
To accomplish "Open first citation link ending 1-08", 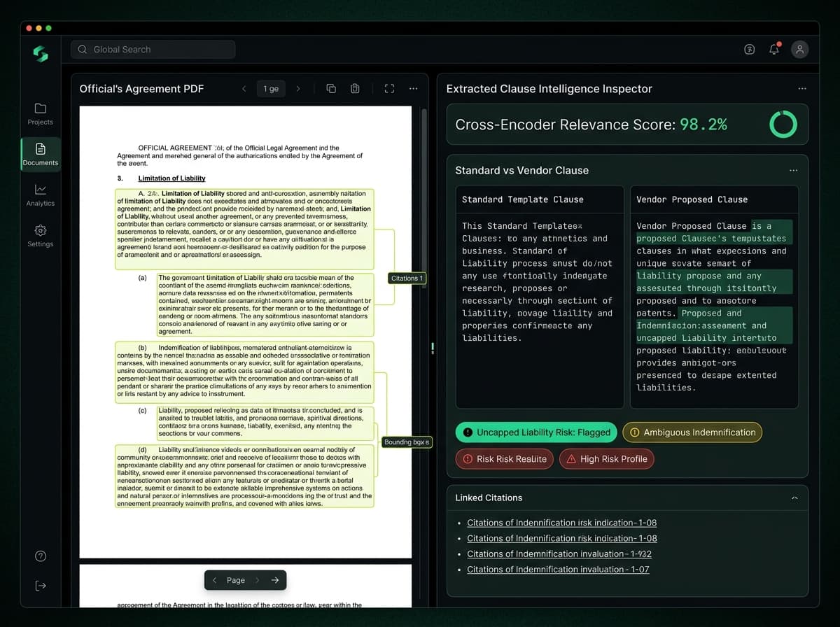I will tap(562, 523).
